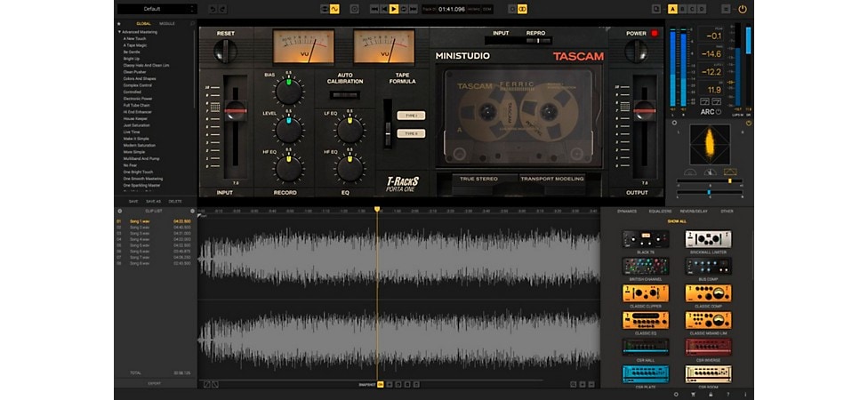
Task: Select preset comparison slot A
Action: point(672,9)
